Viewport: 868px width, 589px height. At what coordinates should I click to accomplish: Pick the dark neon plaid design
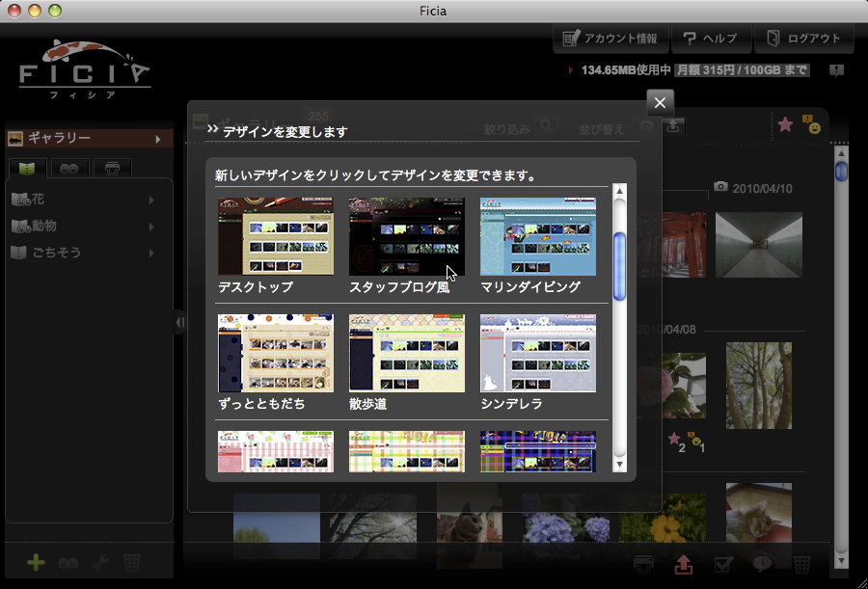point(538,452)
